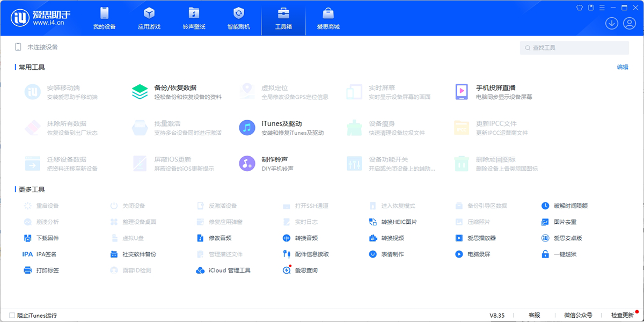Click the 查找工具 search field
The image size is (644, 322).
click(574, 48)
